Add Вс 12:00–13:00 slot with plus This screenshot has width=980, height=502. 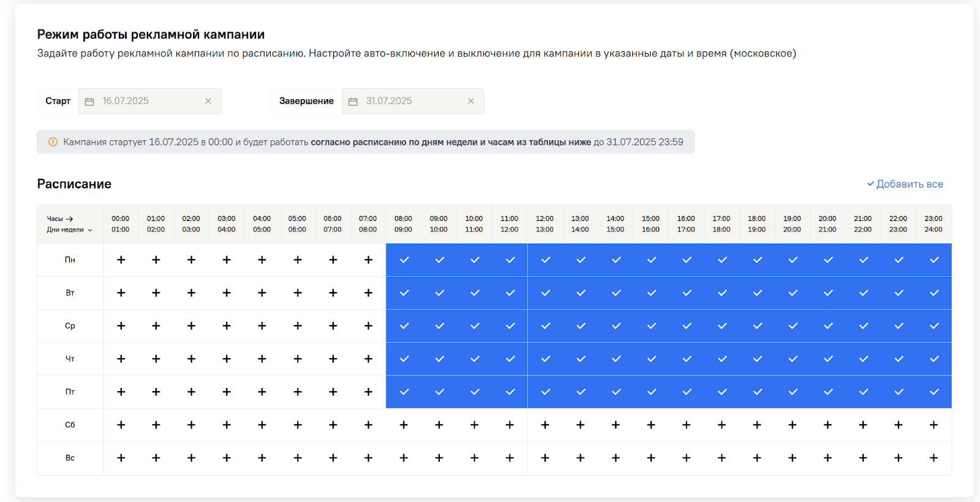point(545,458)
